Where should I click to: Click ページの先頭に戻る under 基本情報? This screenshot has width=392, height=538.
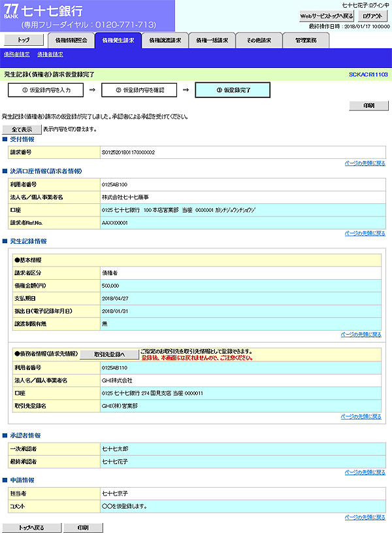[x=361, y=335]
